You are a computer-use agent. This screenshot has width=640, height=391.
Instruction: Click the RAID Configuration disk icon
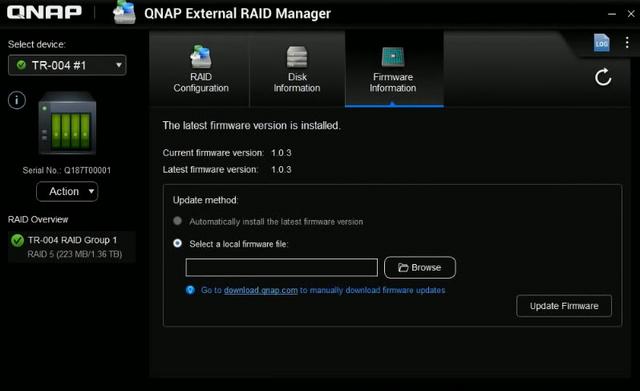201,56
